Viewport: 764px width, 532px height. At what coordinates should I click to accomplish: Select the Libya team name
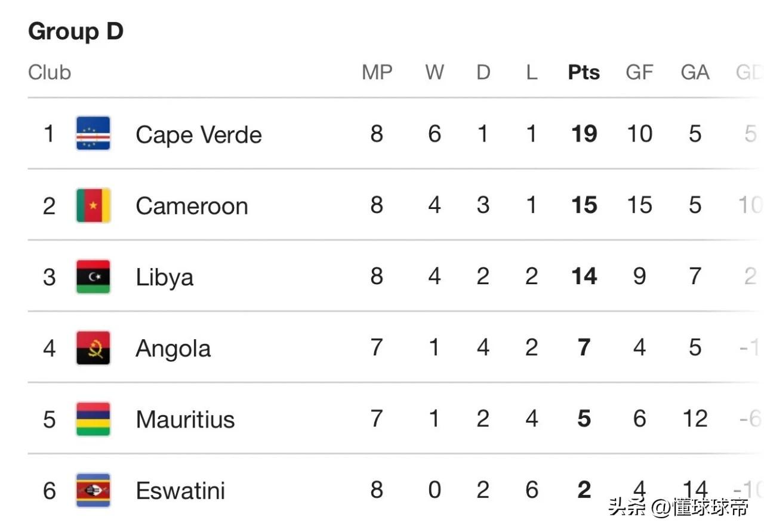tap(165, 278)
